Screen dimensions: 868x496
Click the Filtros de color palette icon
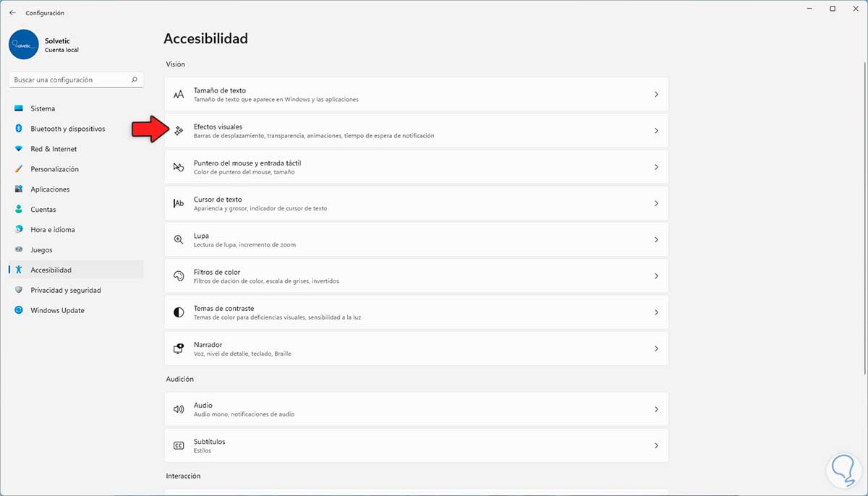coord(179,276)
